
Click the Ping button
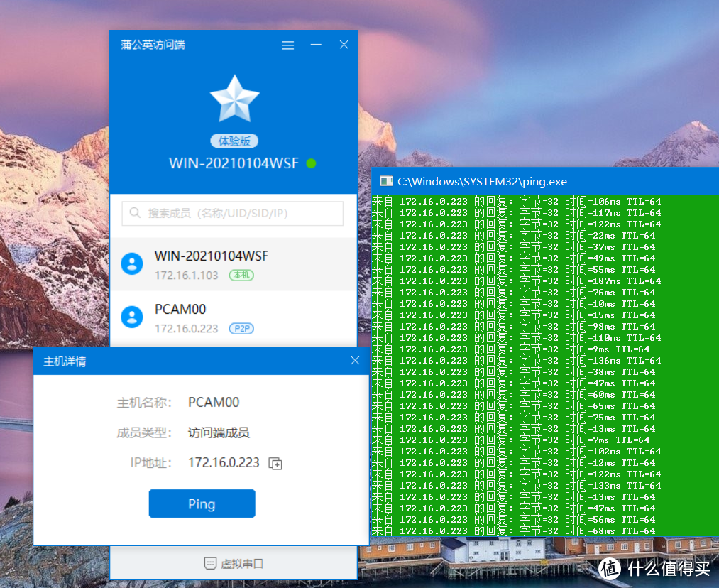click(x=202, y=503)
